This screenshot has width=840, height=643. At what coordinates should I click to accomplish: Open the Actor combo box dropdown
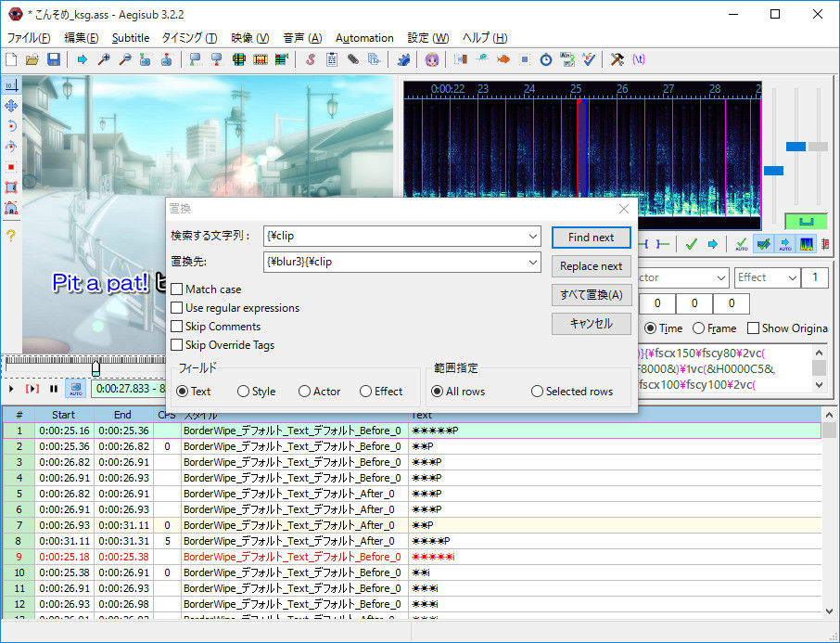click(x=721, y=277)
